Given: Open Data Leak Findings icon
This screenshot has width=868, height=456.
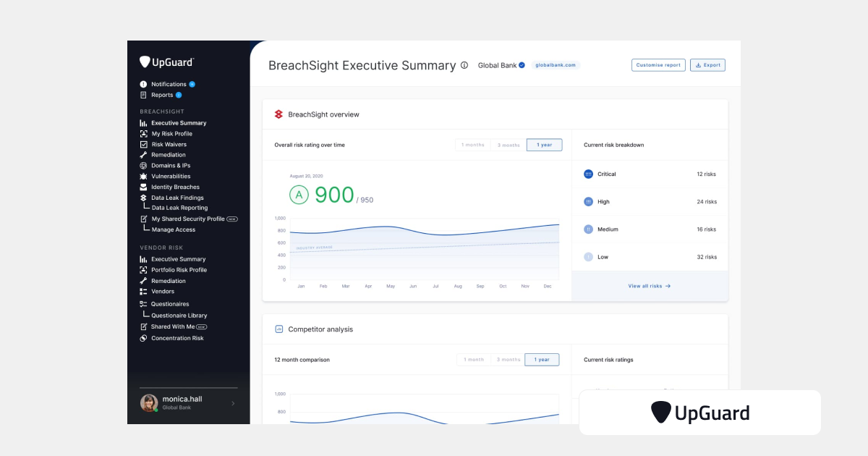Looking at the screenshot, I should tap(143, 198).
